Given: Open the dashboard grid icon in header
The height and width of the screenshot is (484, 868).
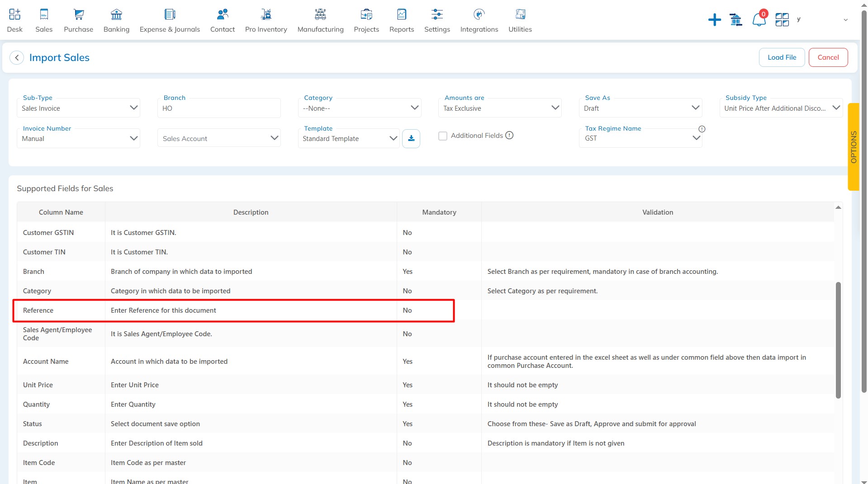Looking at the screenshot, I should click(x=782, y=19).
